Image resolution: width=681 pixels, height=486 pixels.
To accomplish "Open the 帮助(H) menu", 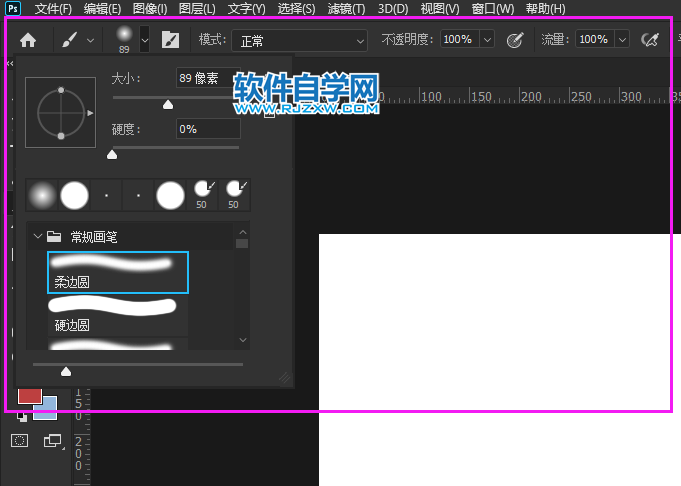I will point(545,9).
